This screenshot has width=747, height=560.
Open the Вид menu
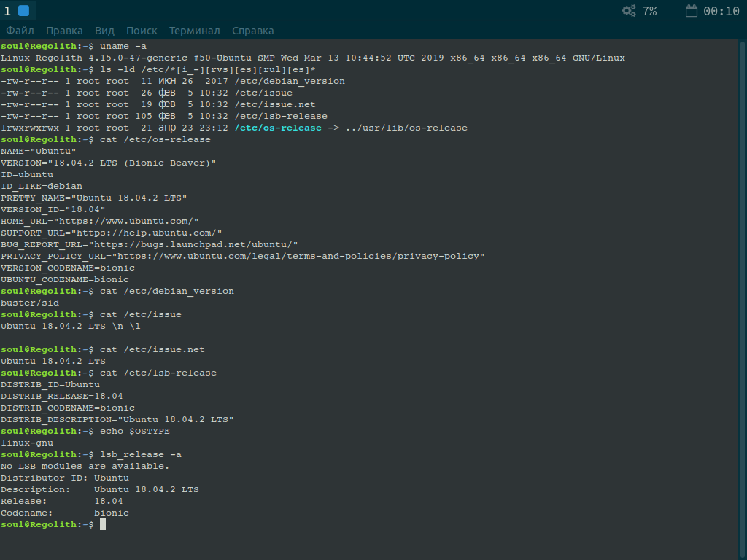tap(104, 31)
